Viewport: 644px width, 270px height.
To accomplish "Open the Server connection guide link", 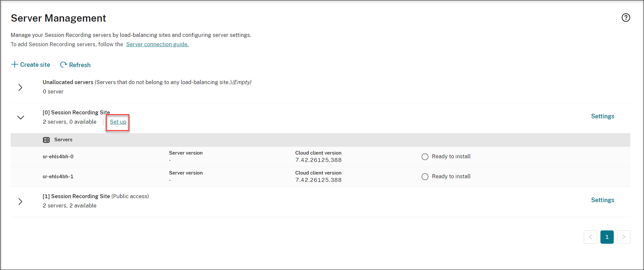I will 157,44.
